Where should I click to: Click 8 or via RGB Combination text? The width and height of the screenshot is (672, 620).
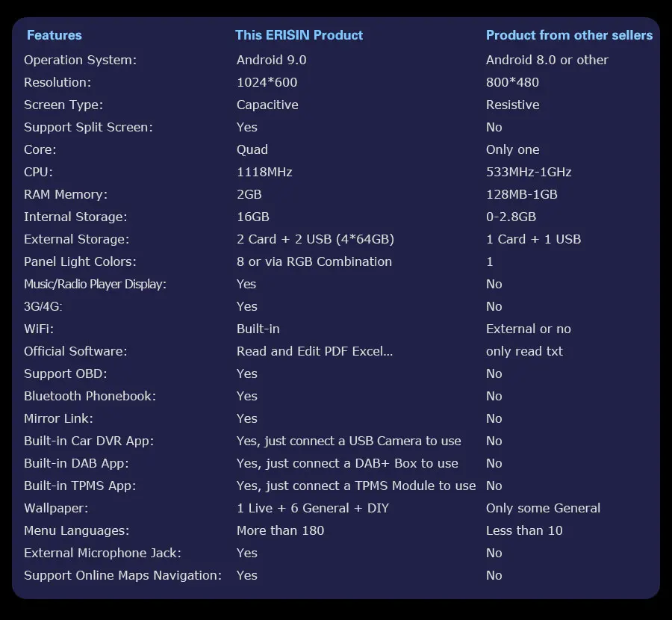click(x=314, y=261)
